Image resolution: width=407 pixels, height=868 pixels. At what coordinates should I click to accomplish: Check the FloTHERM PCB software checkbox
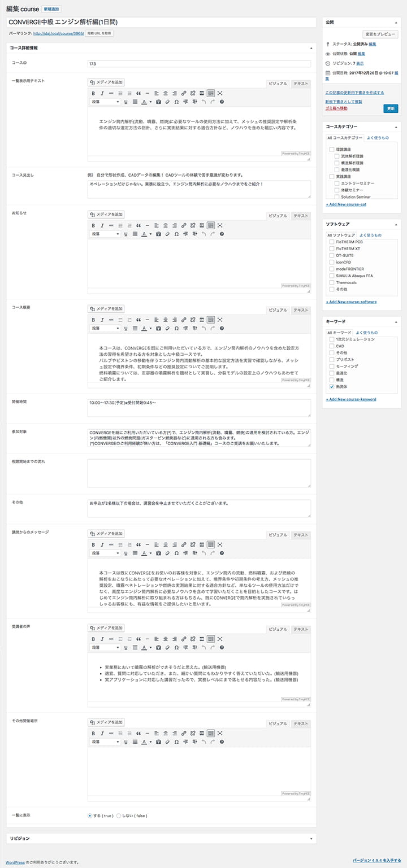(x=332, y=242)
